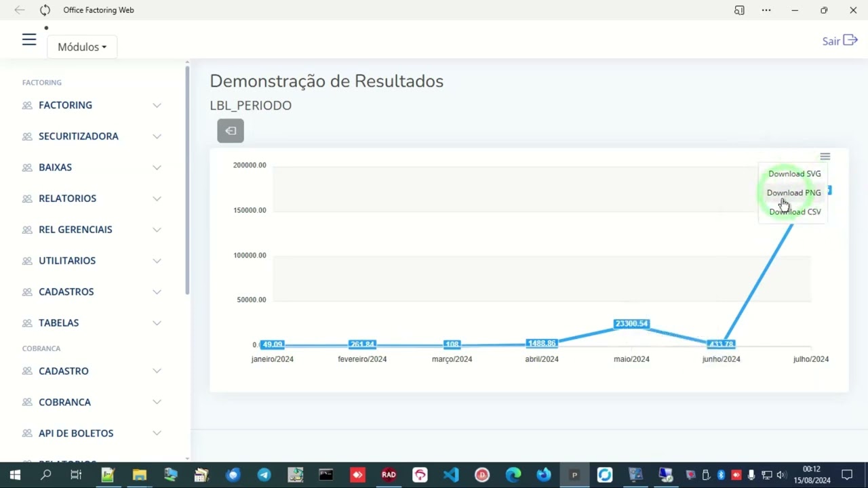
Task: Open the Módulos dropdown
Action: 82,47
